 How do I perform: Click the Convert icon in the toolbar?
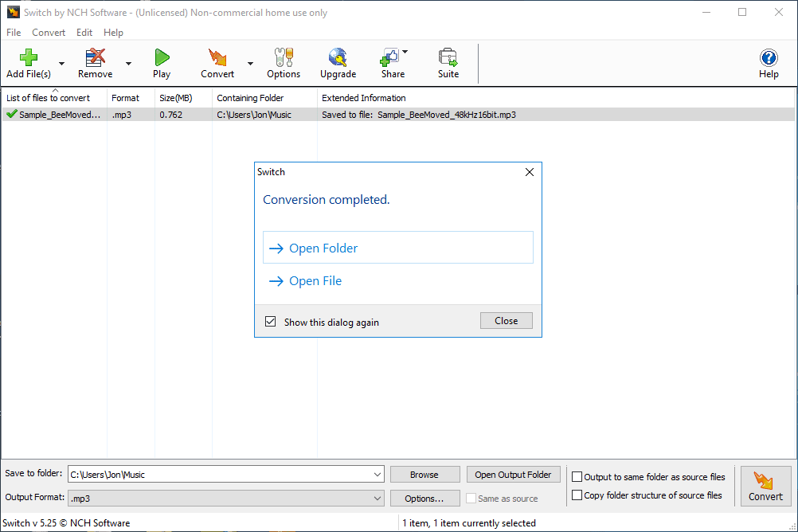click(x=217, y=57)
